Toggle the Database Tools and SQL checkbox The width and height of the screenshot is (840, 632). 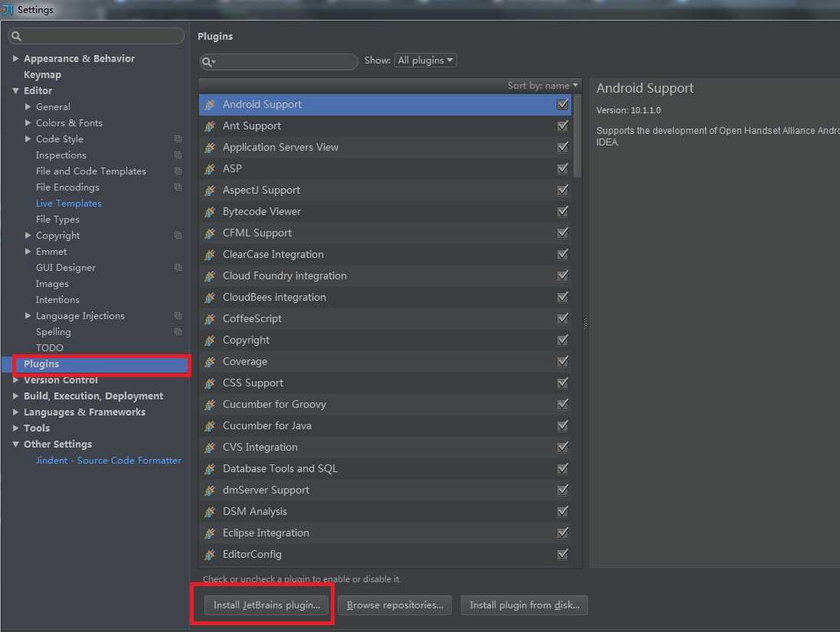(x=563, y=469)
